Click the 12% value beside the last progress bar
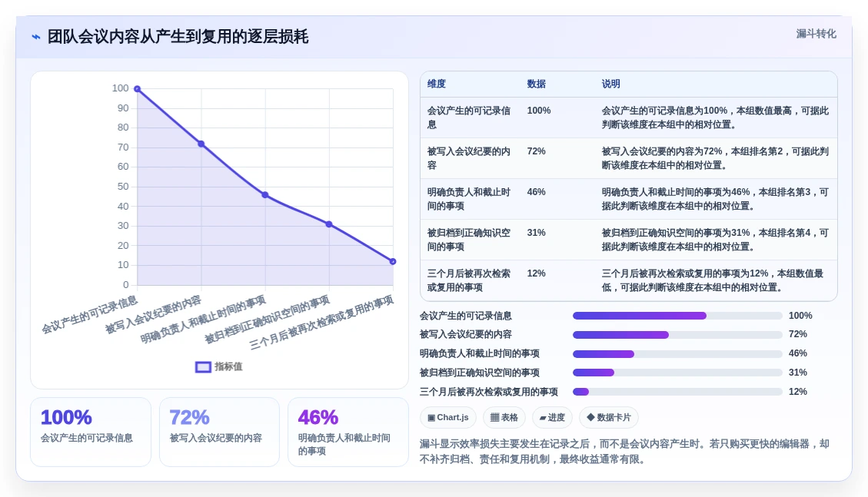 798,392
